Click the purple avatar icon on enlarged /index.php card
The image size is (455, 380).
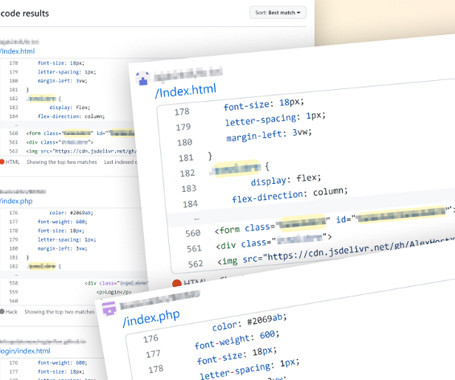109,308
